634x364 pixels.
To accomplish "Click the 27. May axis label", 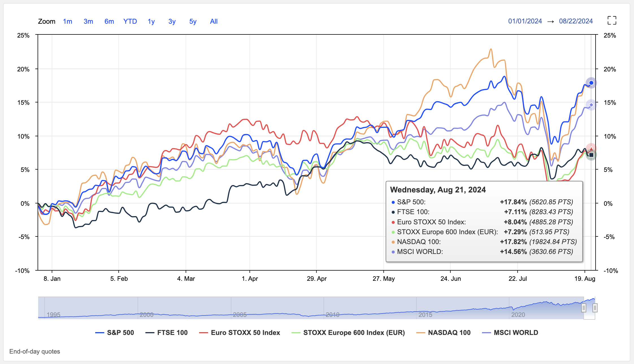I will click(384, 279).
